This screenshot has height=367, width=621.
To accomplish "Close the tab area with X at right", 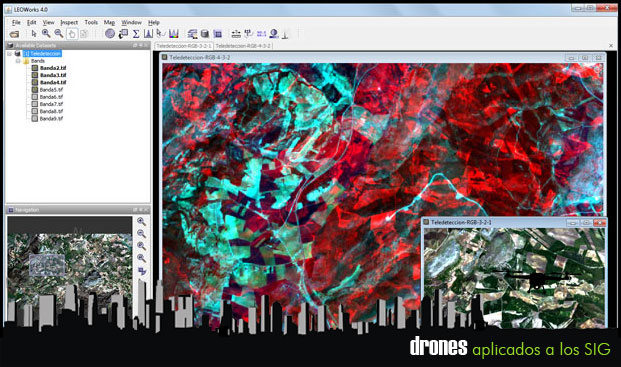I will pos(611,46).
